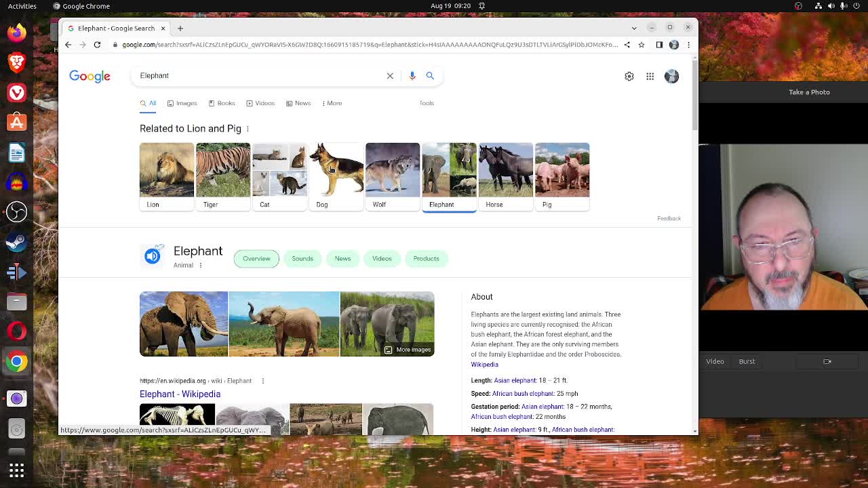Screen dimensions: 868x488
Task: Select the News search tab
Action: click(x=298, y=103)
